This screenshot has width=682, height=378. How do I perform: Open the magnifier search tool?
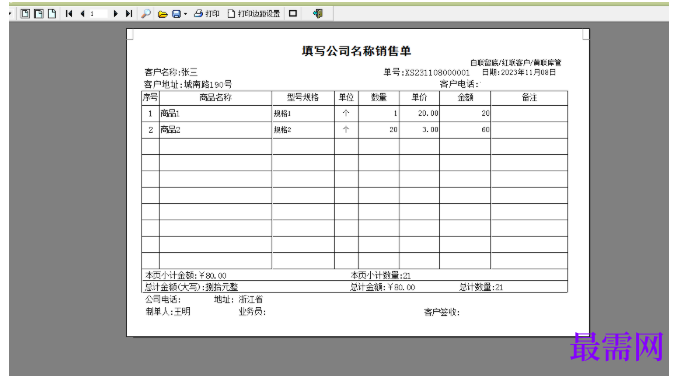pos(146,13)
